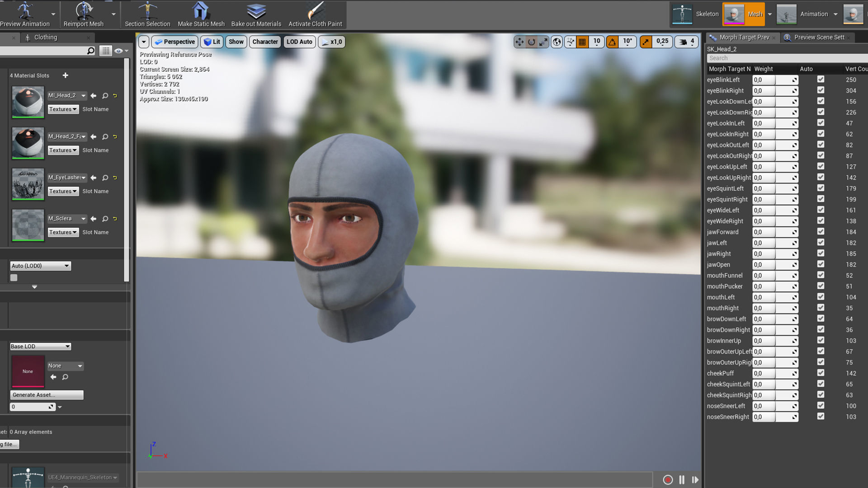Step forward one frame
The image size is (868, 488).
[x=695, y=480]
